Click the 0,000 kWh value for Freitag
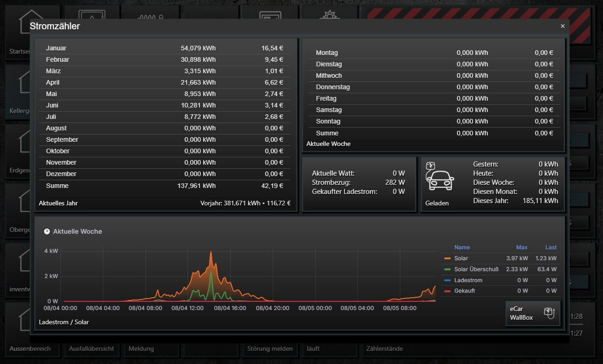Viewport: 603px width, 364px height. (x=472, y=98)
